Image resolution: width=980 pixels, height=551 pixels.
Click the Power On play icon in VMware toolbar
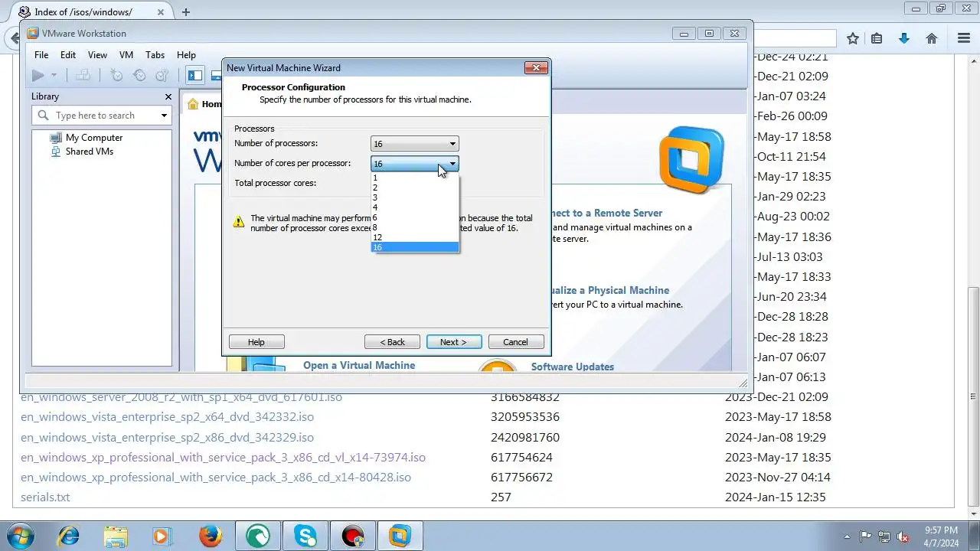click(38, 75)
